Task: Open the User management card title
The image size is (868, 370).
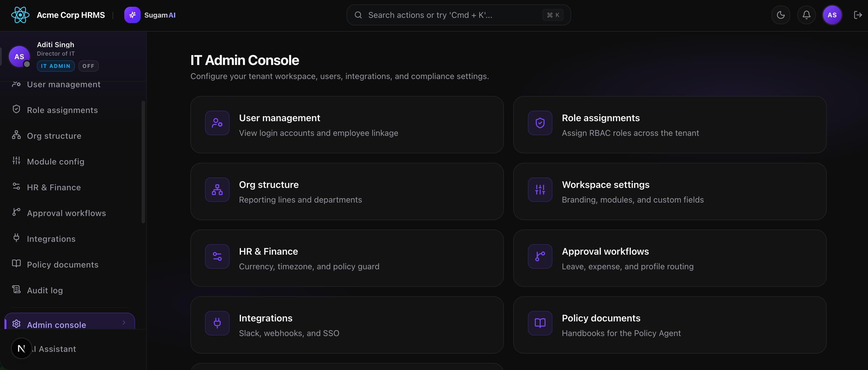Action: pyautogui.click(x=279, y=118)
